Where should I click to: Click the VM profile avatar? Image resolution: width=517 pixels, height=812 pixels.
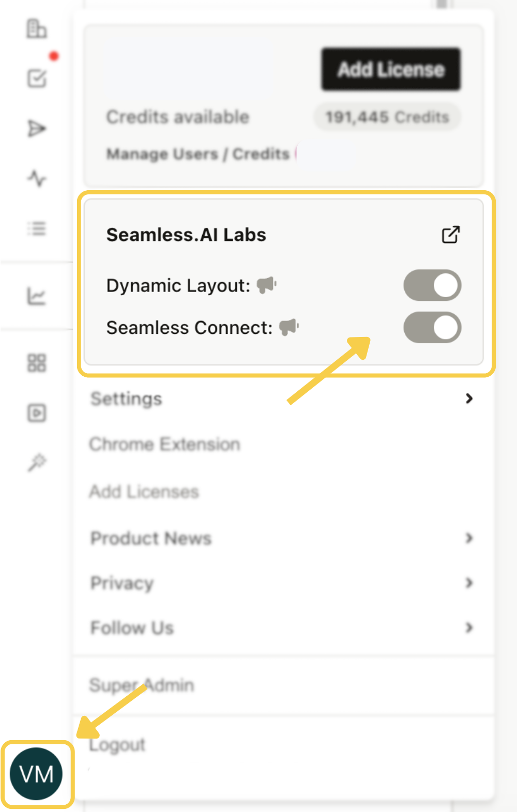[x=37, y=773]
